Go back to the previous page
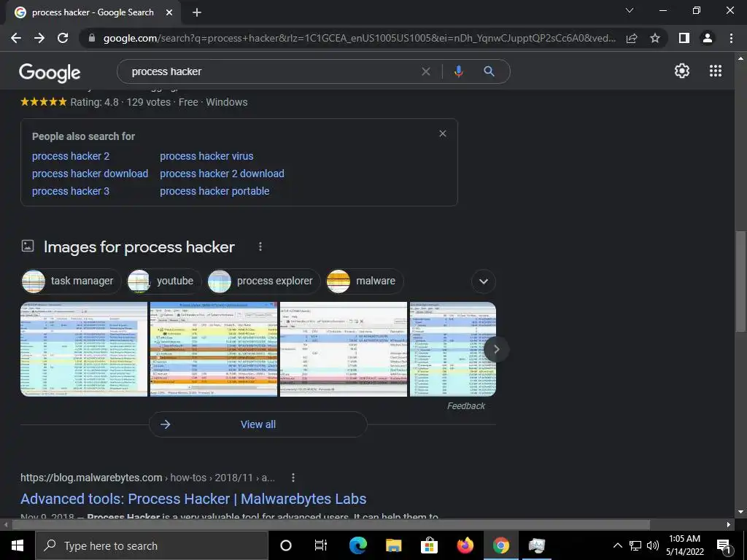Image resolution: width=747 pixels, height=560 pixels. click(x=16, y=38)
